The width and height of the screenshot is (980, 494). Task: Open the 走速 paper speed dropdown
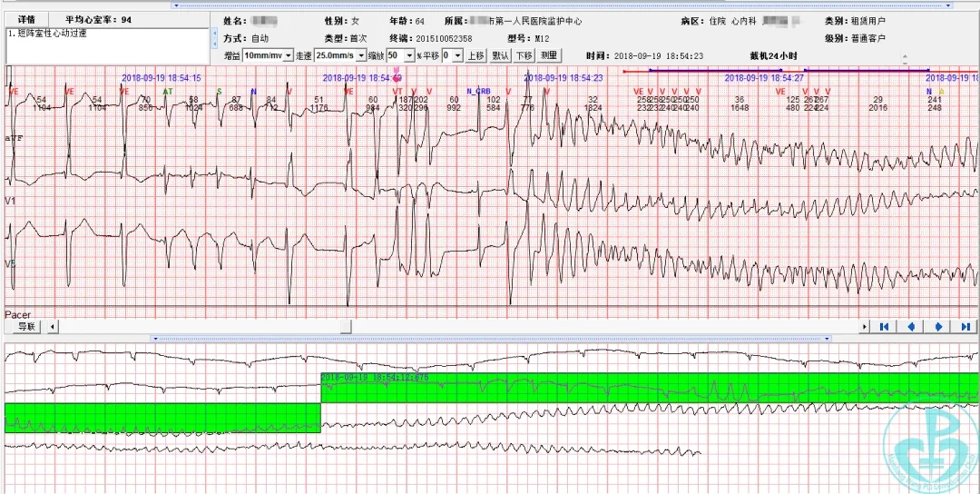click(x=360, y=55)
